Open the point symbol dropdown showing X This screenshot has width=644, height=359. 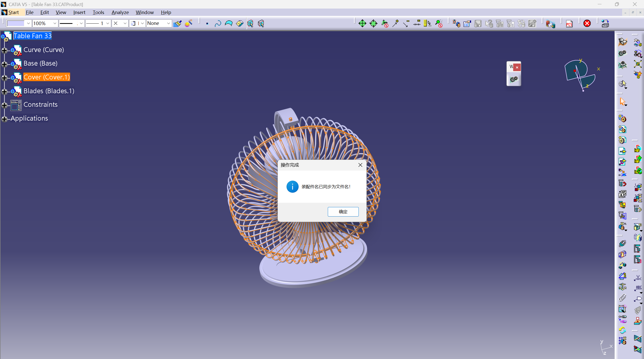(125, 23)
